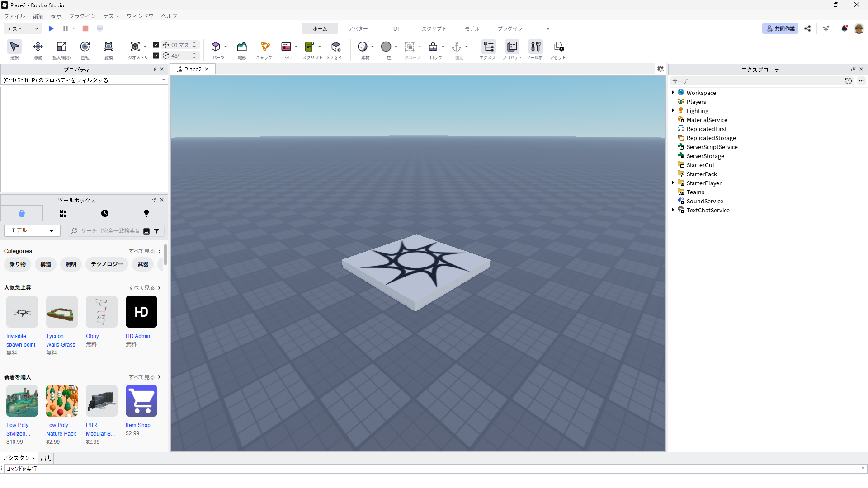Click the Explorer panel toggle icon
This screenshot has width=868, height=488.
pyautogui.click(x=489, y=47)
